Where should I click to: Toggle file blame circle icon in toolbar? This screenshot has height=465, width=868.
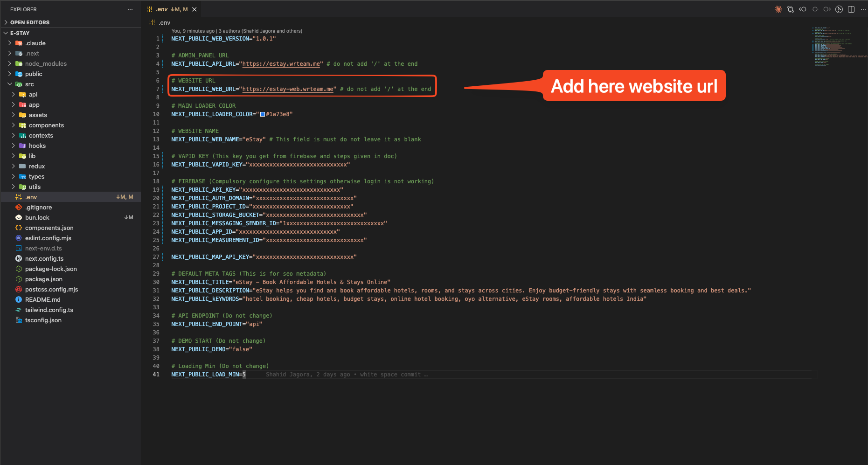click(815, 9)
